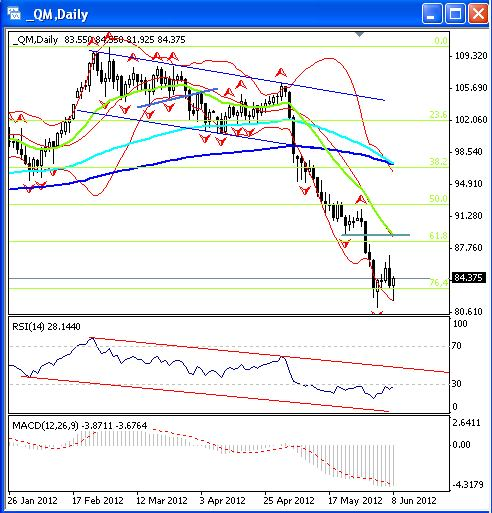Click the RSI(14) 28.1440 indicator label
The height and width of the screenshot is (513, 492).
(x=46, y=326)
